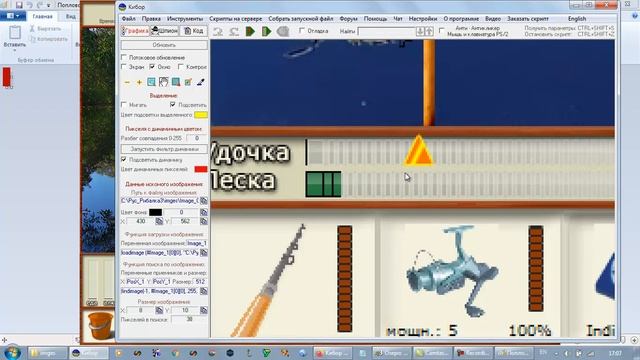Click the green Леска progress bar
Viewport: 640px width, 360px height.
(x=323, y=184)
